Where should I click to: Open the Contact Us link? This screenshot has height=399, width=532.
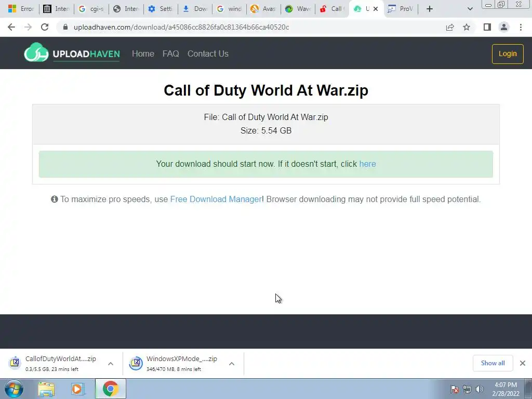(208, 54)
